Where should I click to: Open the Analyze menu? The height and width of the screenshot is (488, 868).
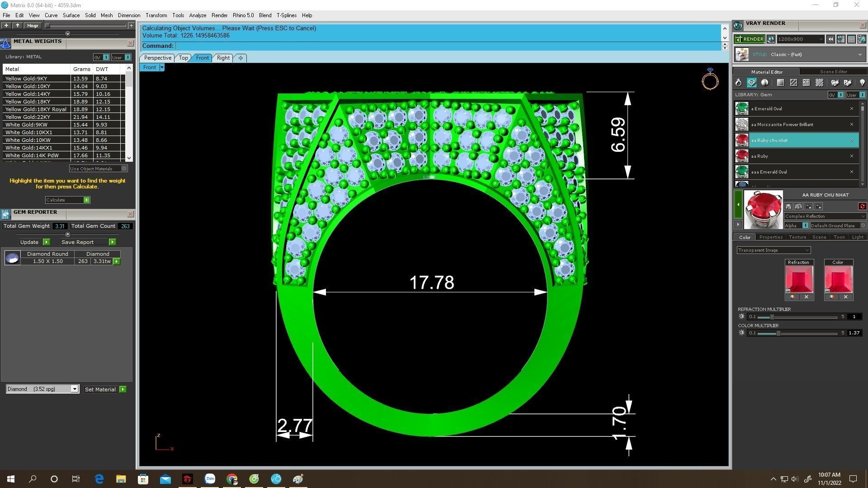(x=198, y=15)
